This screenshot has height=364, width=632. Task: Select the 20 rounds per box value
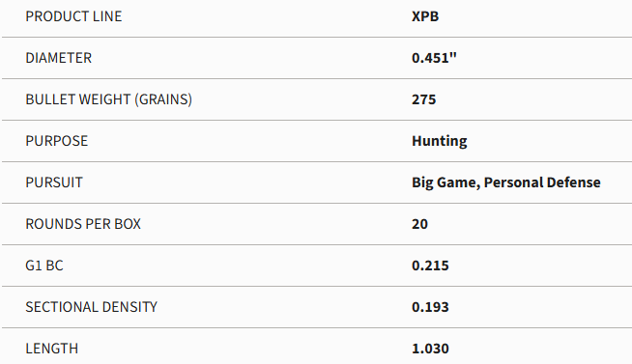click(x=419, y=224)
